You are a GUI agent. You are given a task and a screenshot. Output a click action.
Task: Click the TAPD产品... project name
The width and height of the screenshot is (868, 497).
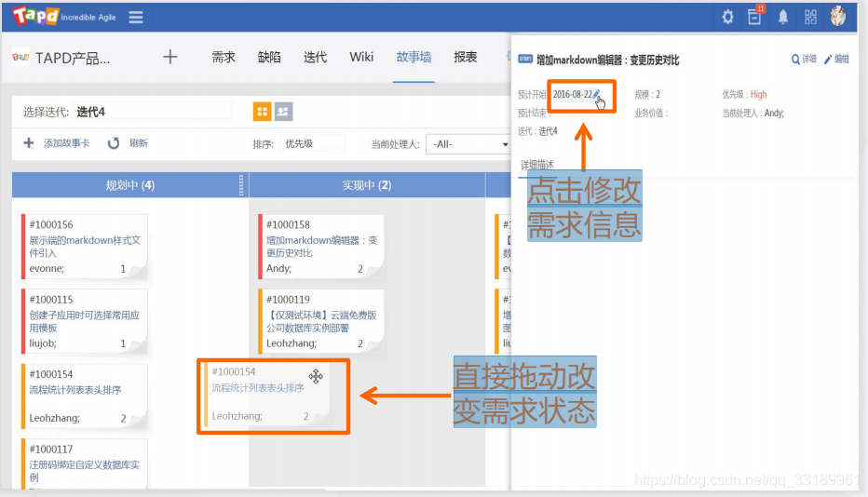pos(73,58)
